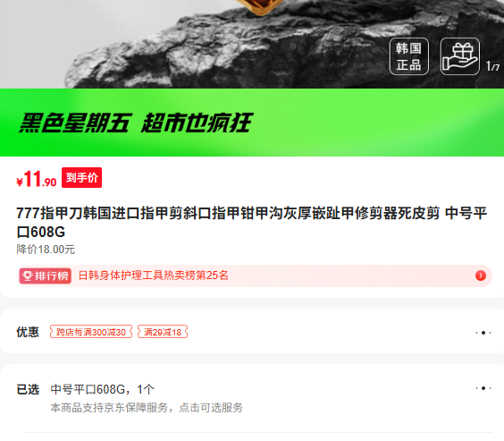
Task: Click the 到手价 red tag
Action: pyautogui.click(x=81, y=177)
